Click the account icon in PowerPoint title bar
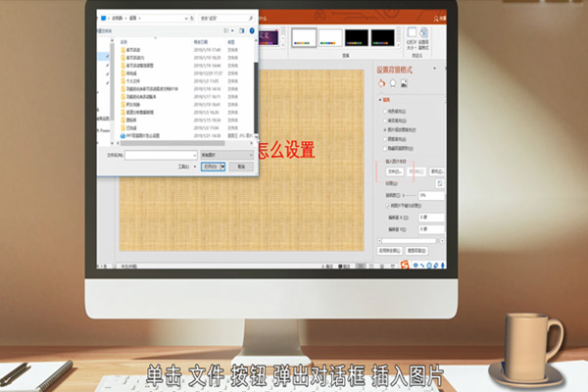Image resolution: width=588 pixels, height=392 pixels. click(436, 18)
